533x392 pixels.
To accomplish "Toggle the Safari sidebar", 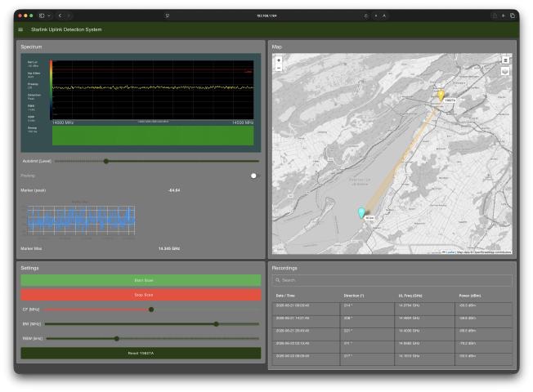I will 42,16.
